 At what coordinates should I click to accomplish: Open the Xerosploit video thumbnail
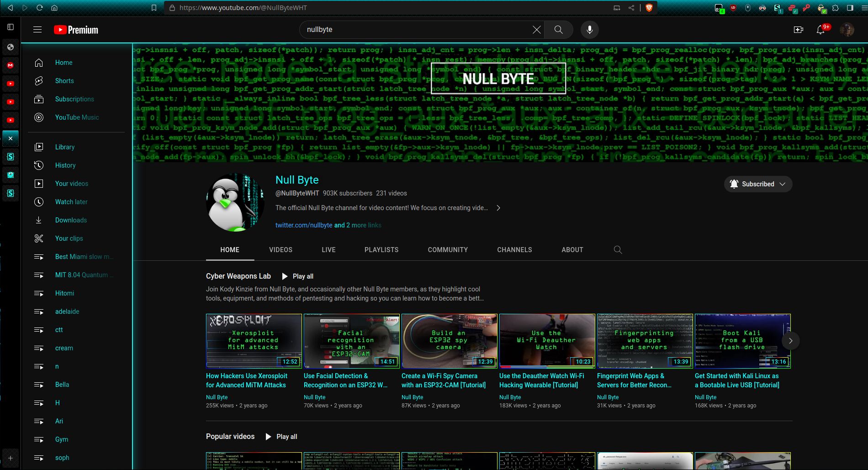tap(254, 341)
